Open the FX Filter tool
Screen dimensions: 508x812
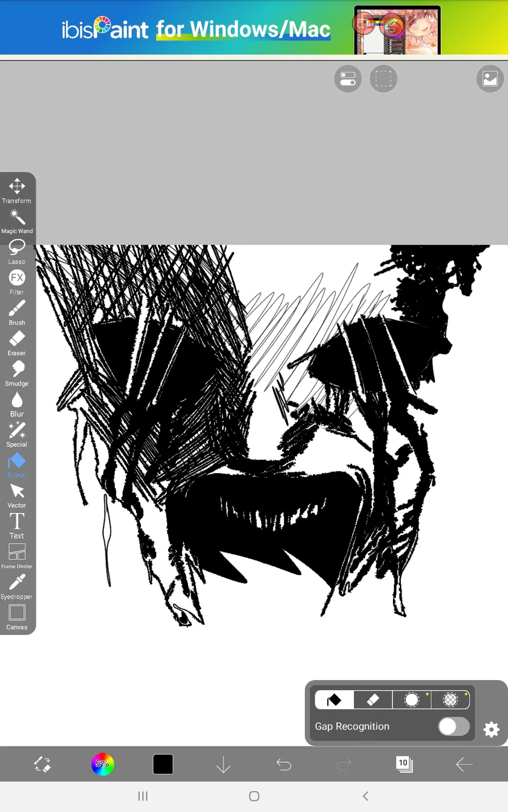coord(17,283)
